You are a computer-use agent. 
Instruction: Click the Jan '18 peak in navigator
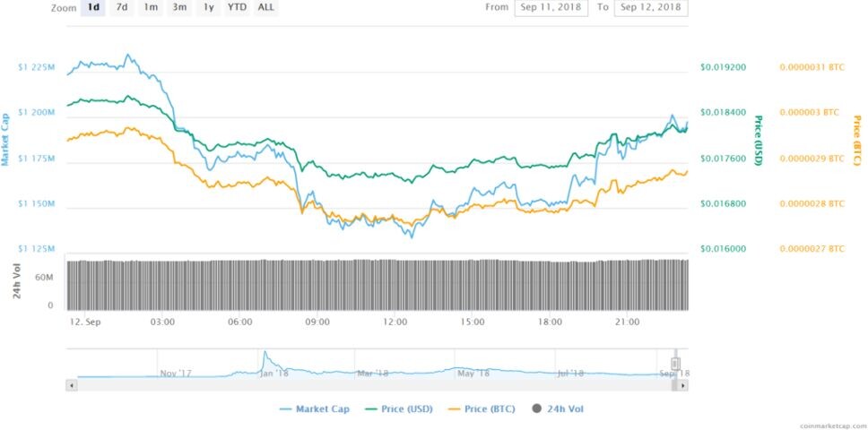pos(265,353)
